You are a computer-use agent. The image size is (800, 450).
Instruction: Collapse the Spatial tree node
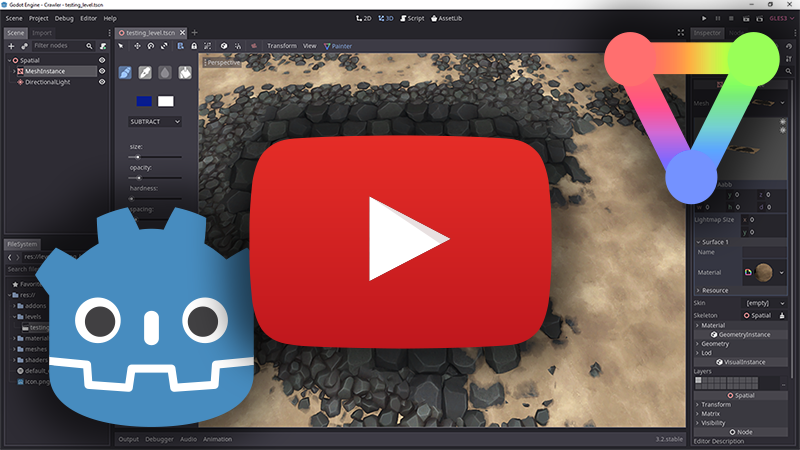9,60
